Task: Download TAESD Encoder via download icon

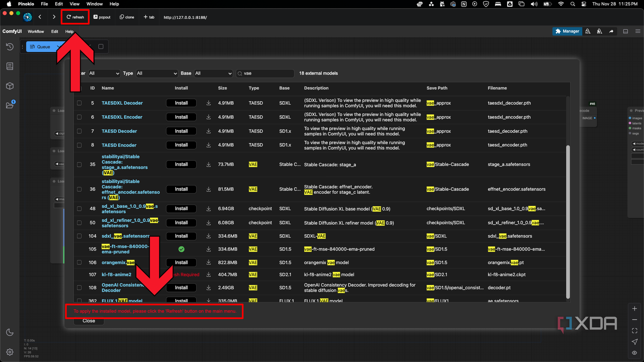Action: coord(209,145)
